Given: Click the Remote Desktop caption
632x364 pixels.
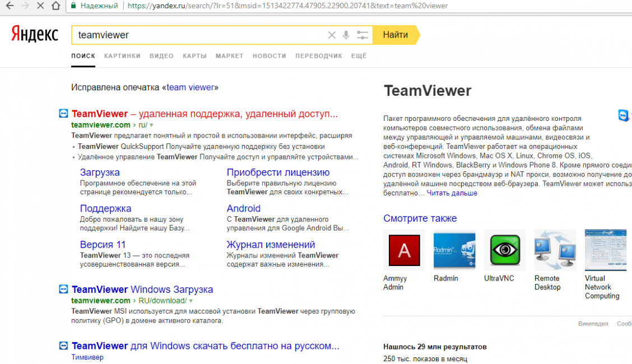Looking at the screenshot, I should coord(547,283).
